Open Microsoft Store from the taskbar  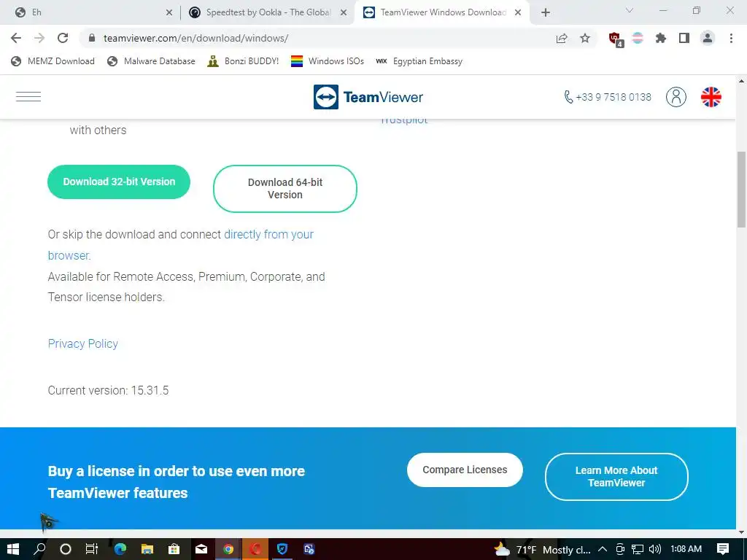[174, 549]
